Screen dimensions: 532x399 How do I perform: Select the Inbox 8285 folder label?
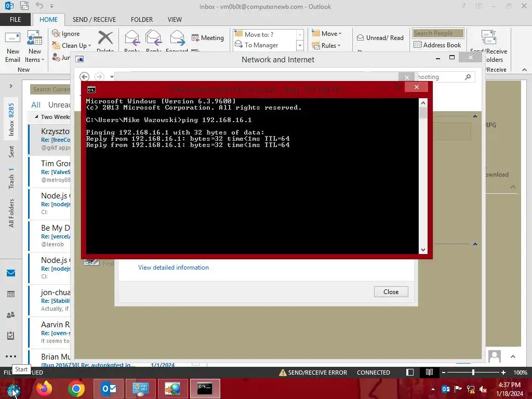tap(11, 119)
